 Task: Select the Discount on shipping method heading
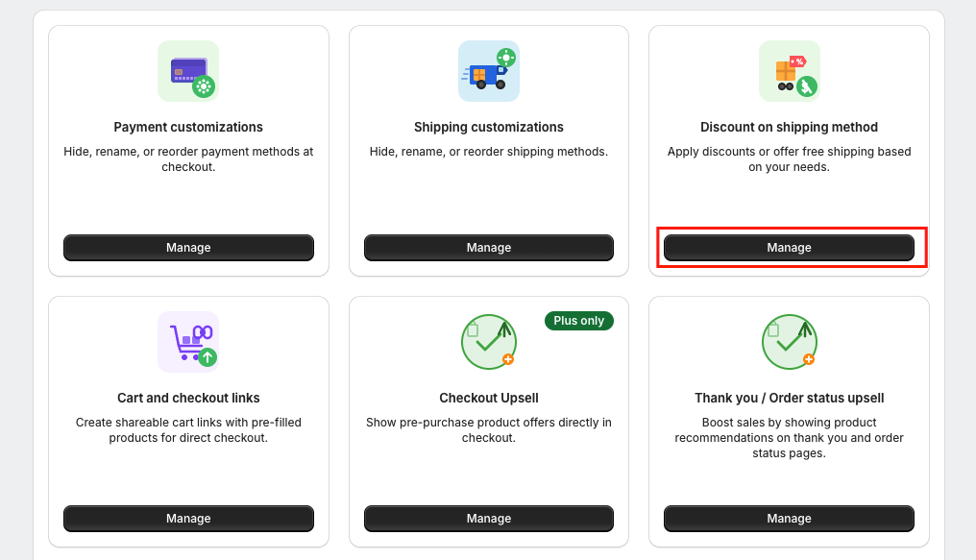(790, 127)
